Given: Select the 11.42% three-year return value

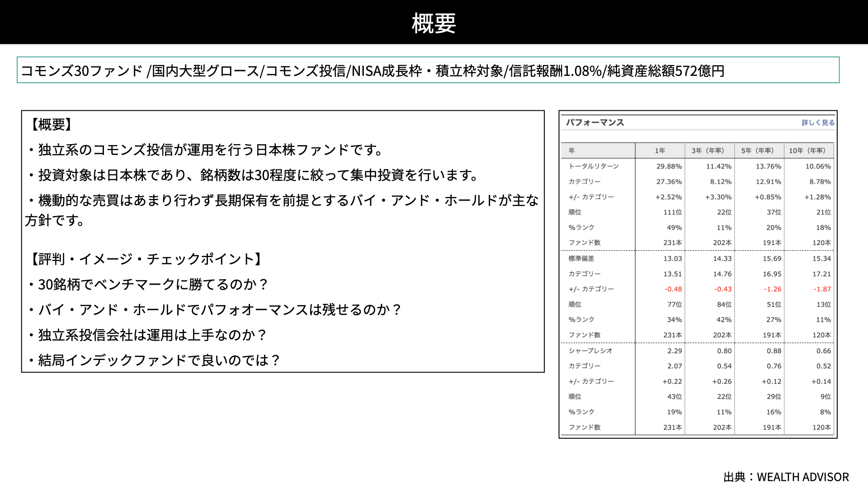Looking at the screenshot, I should 719,166.
